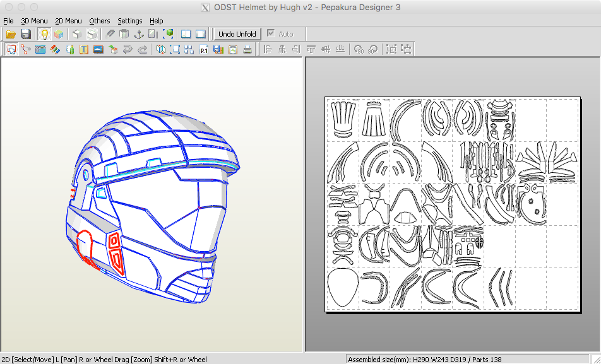This screenshot has height=364, width=601.
Task: Click the align right icon
Action: (296, 49)
